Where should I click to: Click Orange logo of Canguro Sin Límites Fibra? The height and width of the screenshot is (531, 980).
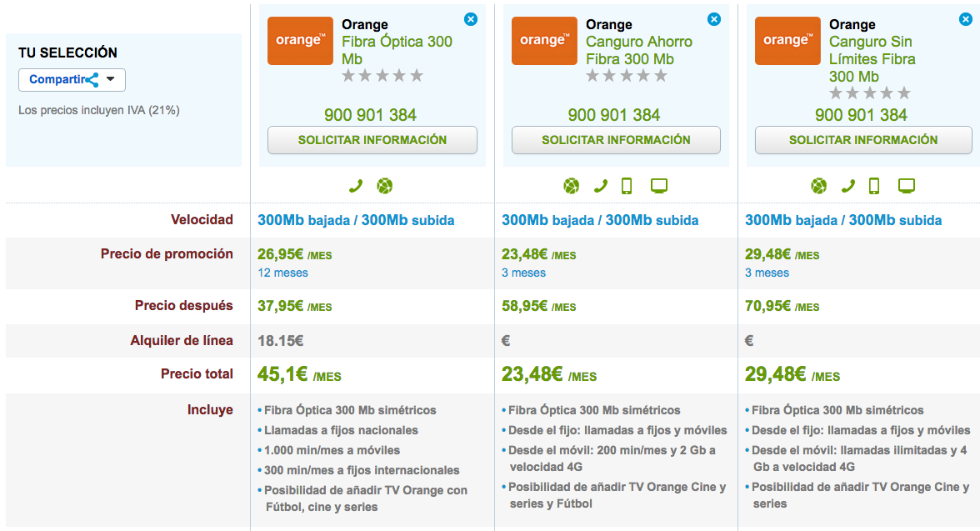[x=787, y=41]
